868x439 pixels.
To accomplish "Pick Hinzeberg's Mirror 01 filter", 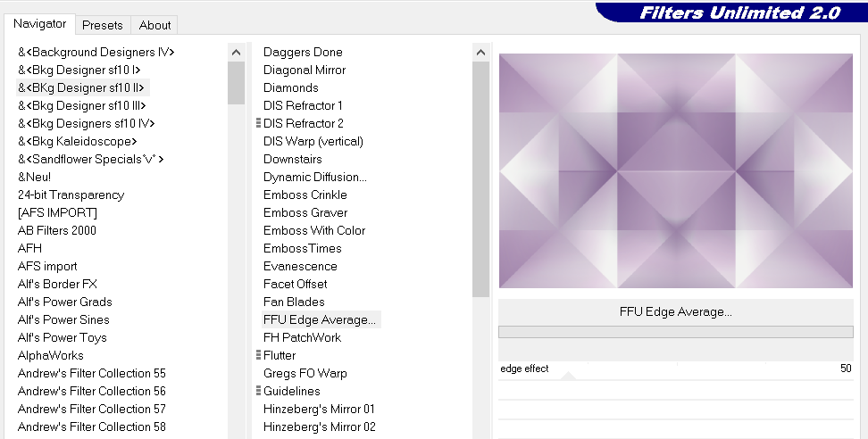I will [319, 409].
